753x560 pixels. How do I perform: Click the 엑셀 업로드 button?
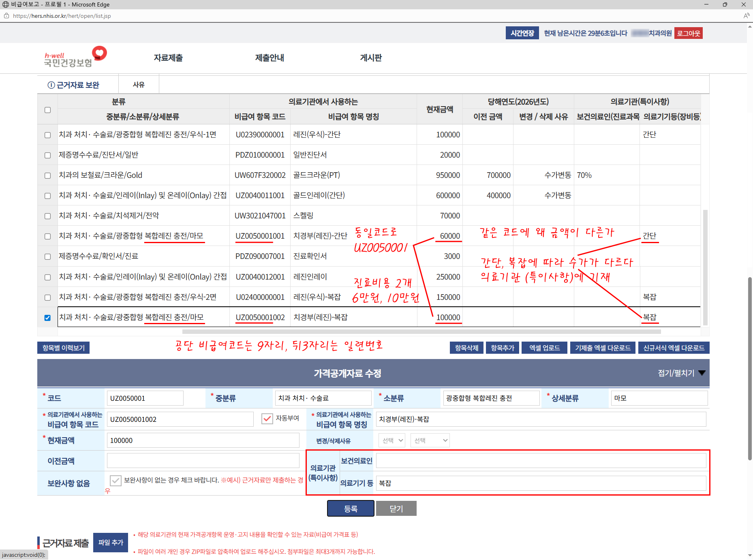[544, 348]
